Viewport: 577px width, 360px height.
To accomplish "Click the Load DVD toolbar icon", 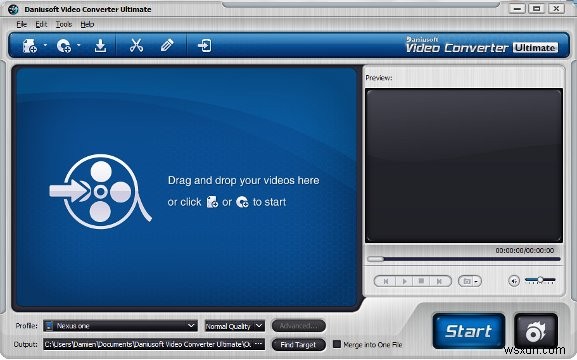I will 64,46.
